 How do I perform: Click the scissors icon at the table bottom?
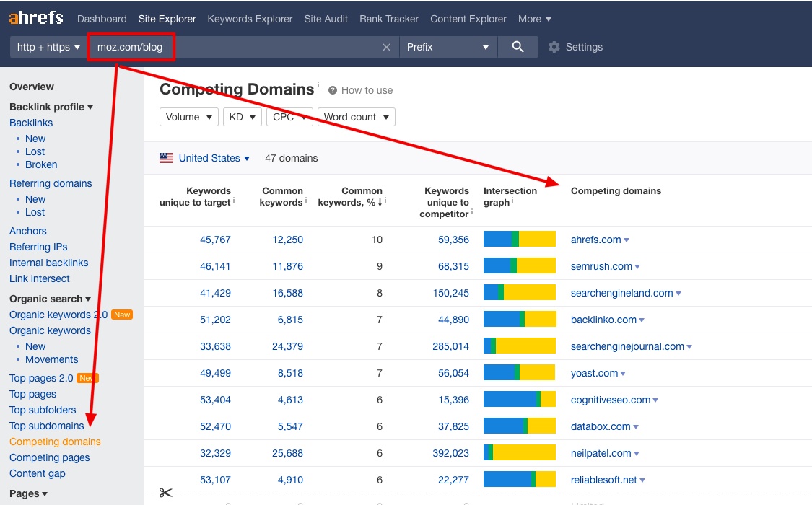(x=165, y=493)
